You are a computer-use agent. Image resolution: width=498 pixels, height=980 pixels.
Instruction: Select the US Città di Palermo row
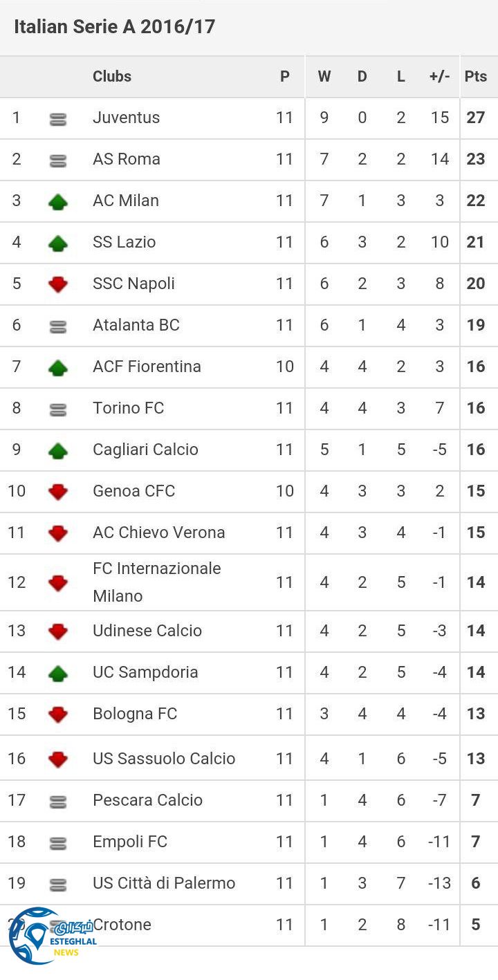point(164,883)
